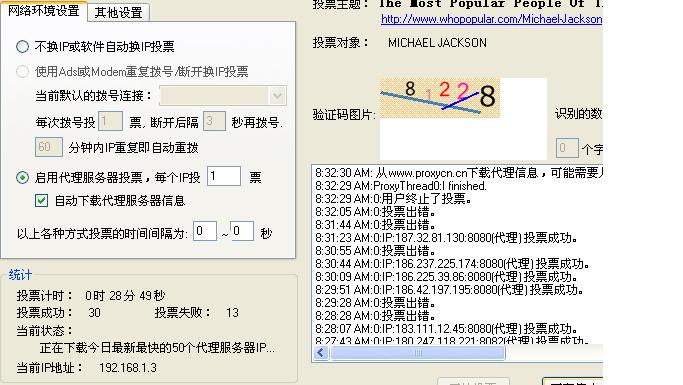Click the current IP address 192.168.1.3
Screen dimensions: 683x385
128,368
